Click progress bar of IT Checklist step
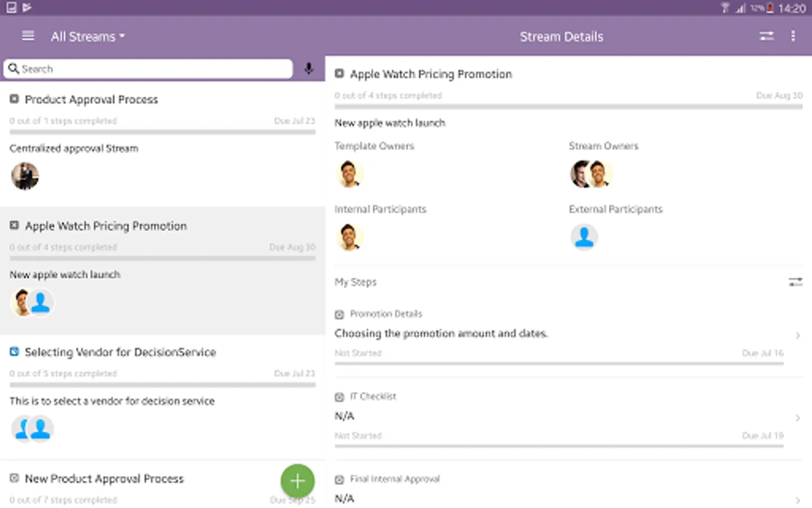The image size is (812, 508). [x=559, y=446]
